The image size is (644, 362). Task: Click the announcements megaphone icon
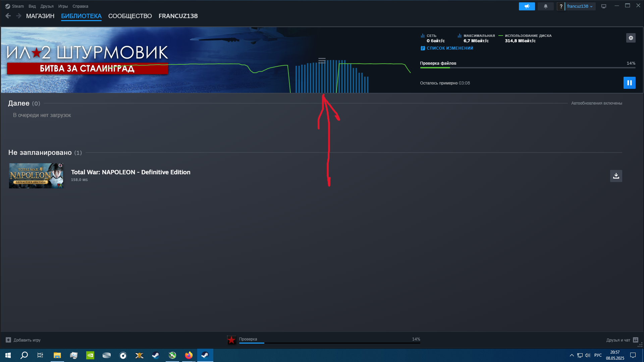pos(527,6)
